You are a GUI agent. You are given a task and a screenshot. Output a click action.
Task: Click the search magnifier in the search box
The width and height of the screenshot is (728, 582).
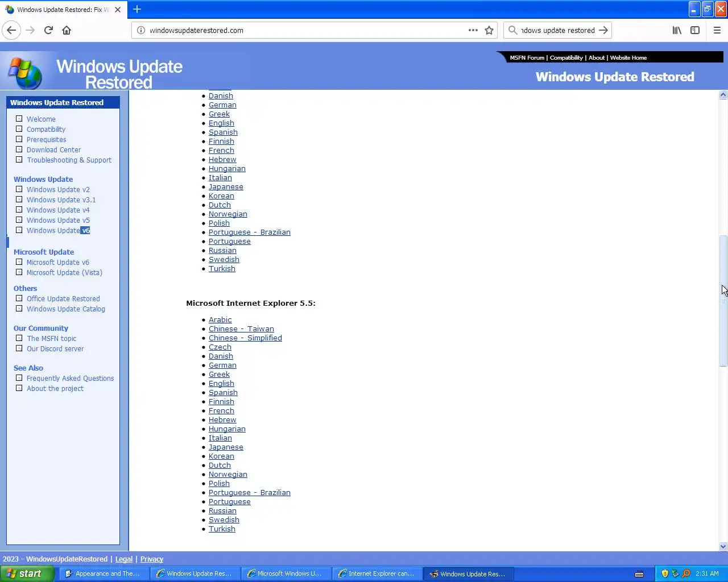(x=513, y=30)
